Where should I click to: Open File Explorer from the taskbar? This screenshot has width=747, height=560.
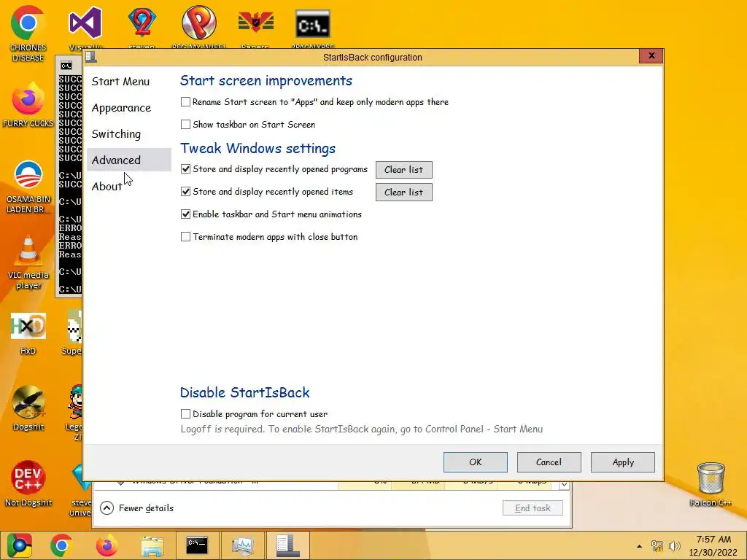point(152,545)
